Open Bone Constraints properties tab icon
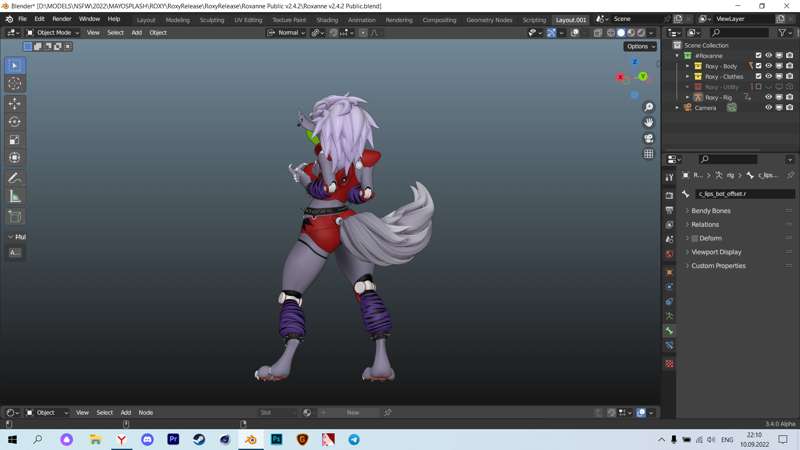The width and height of the screenshot is (800, 450). 669,346
